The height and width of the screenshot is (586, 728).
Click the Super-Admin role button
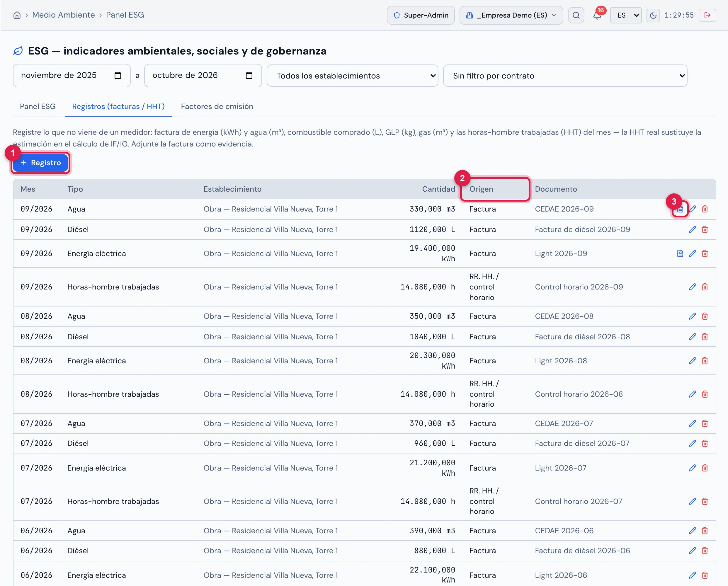click(421, 15)
